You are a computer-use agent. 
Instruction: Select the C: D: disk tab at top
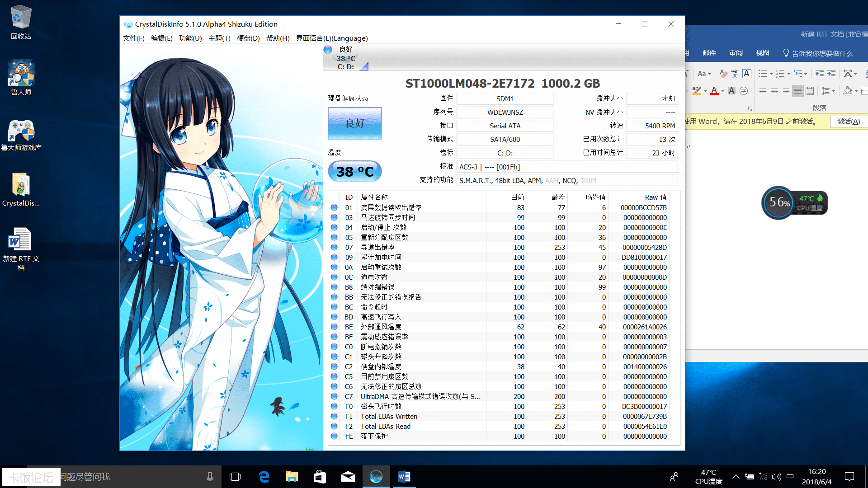346,58
